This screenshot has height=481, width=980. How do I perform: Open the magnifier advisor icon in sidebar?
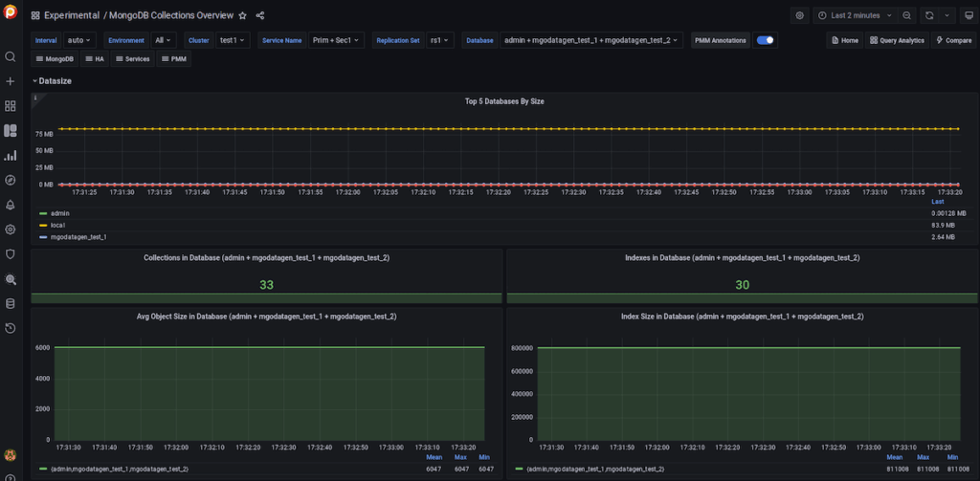pos(10,279)
